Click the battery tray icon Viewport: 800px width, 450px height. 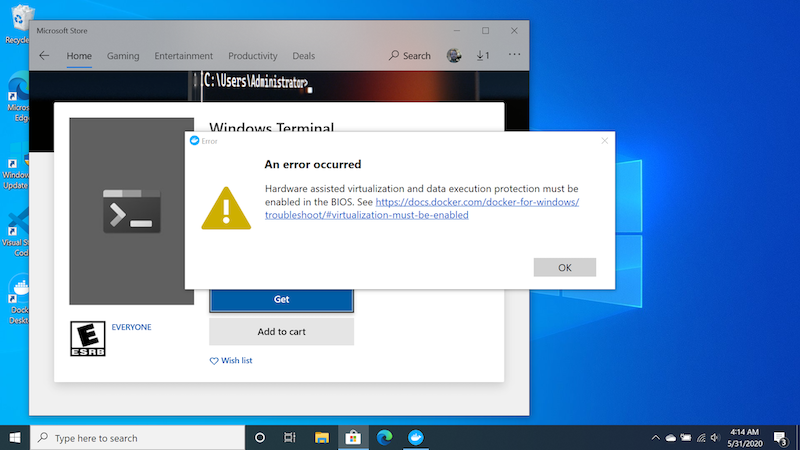coord(686,438)
